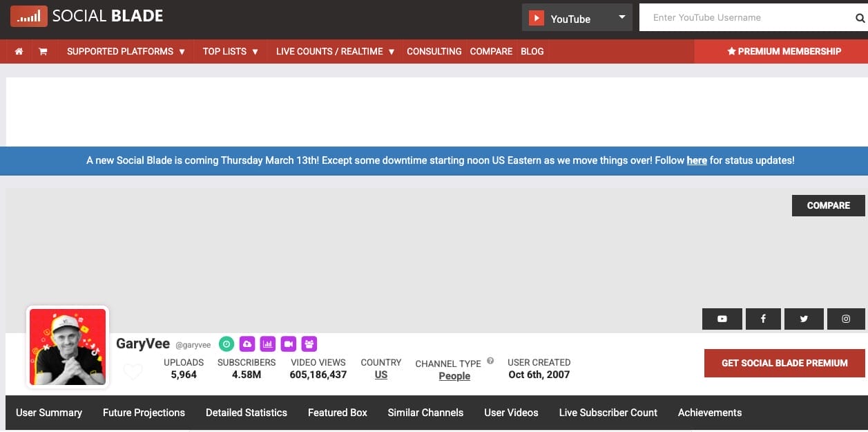Expand the Top Lists dropdown
The height and width of the screenshot is (432, 868).
pyautogui.click(x=230, y=51)
